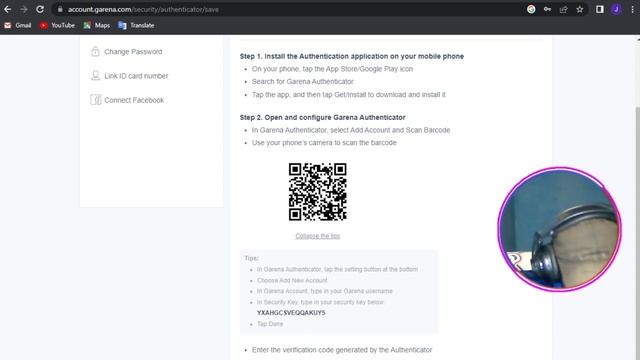The height and width of the screenshot is (360, 640).
Task: Click the ID card person icon
Action: [95, 76]
